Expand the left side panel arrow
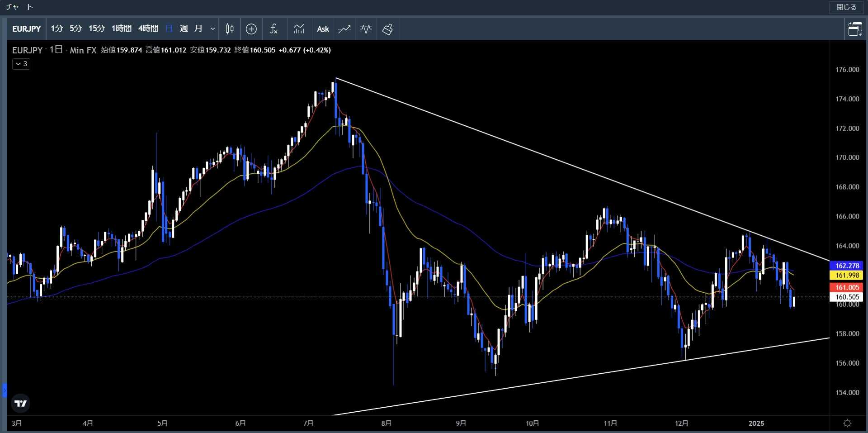 [5, 390]
